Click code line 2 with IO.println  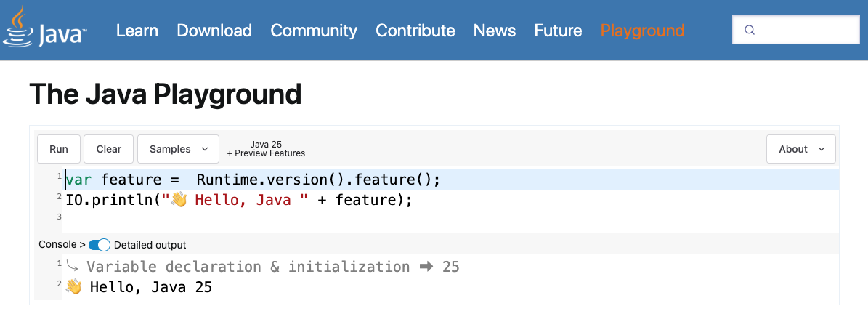point(240,200)
